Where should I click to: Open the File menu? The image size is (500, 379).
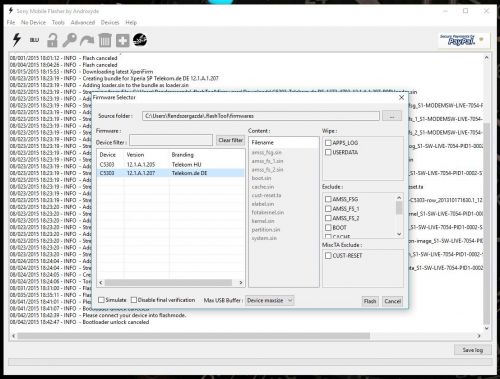tap(11, 22)
